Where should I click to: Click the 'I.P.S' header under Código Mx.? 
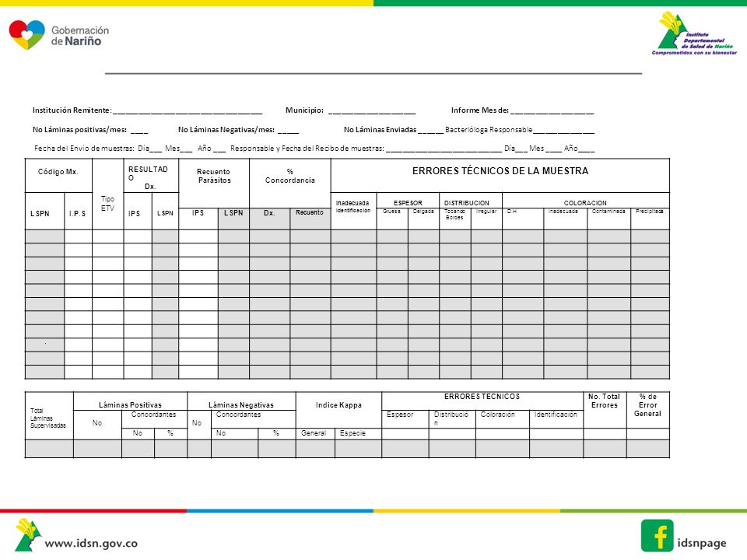coord(77,214)
